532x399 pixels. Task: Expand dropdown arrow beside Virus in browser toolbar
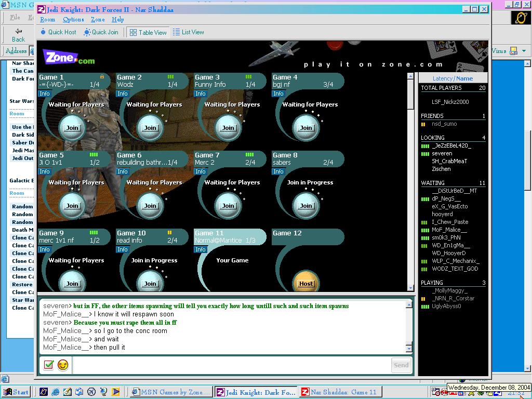click(524, 51)
